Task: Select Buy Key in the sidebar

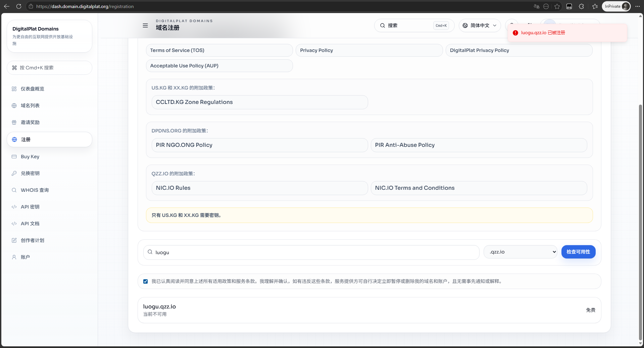Action: tap(30, 157)
